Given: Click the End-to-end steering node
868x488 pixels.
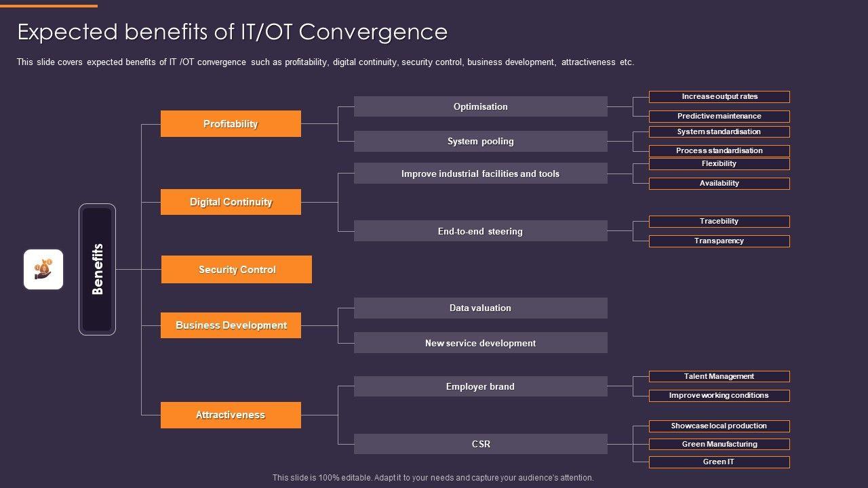Looking at the screenshot, I should 480,231.
